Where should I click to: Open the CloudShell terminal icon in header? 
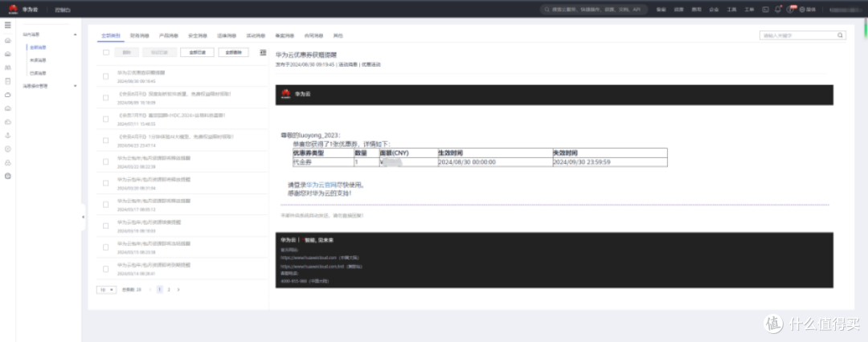pos(766,10)
